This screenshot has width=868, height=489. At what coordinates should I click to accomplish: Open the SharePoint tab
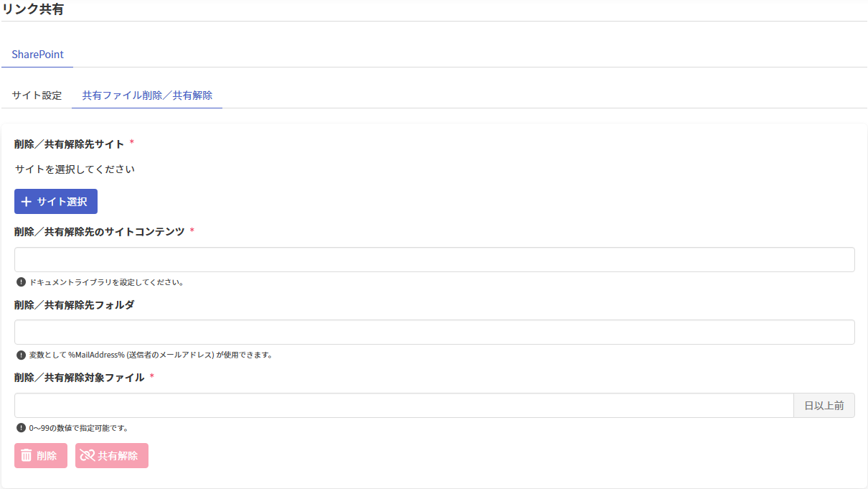click(x=37, y=55)
